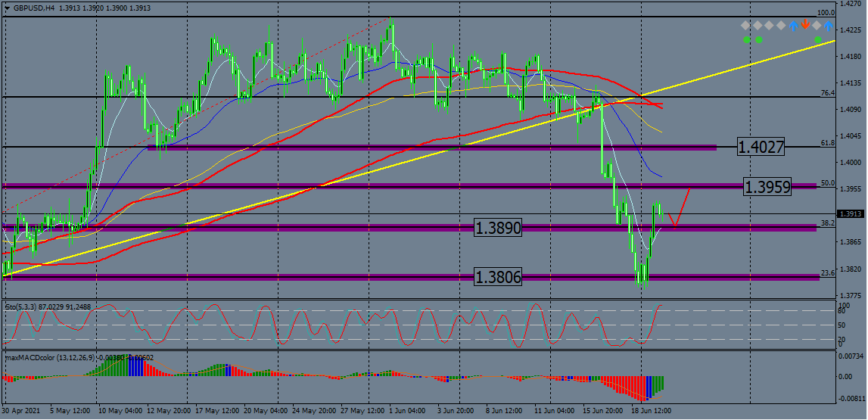Click the Fibonacci 61.8 level label
The height and width of the screenshot is (420, 868).
[x=828, y=143]
